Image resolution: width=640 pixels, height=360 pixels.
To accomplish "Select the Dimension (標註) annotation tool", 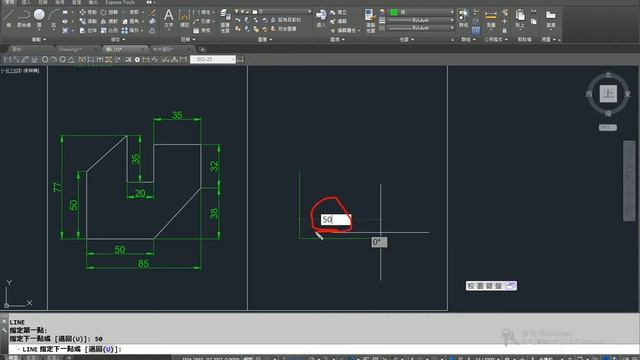I will (184, 18).
